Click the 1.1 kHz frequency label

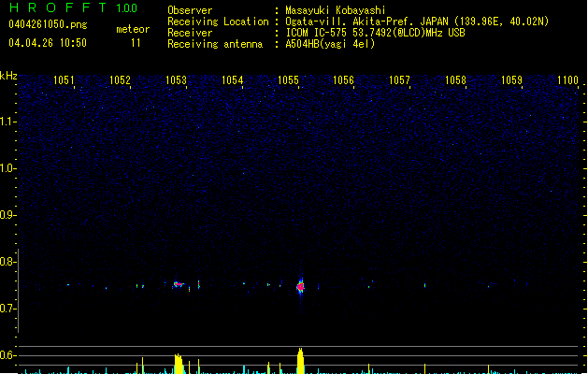click(7, 122)
